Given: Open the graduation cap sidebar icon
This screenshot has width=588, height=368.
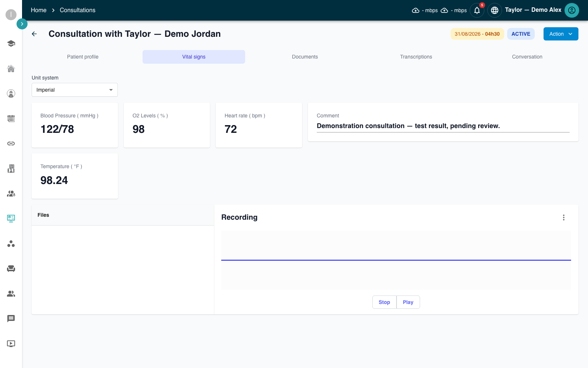Looking at the screenshot, I should [x=11, y=43].
